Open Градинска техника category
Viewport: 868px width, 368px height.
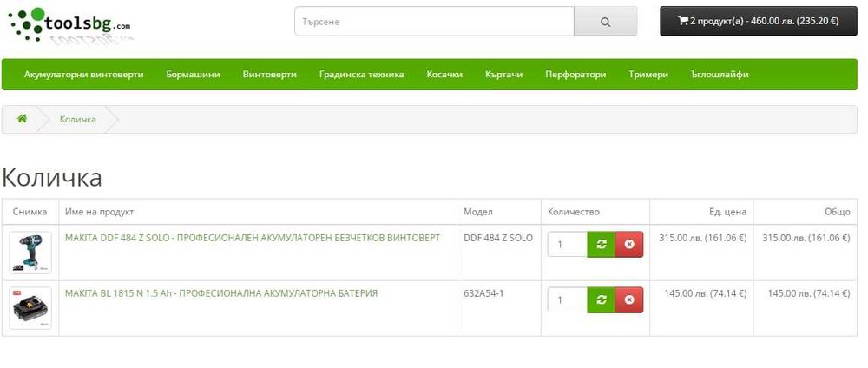[x=361, y=74]
